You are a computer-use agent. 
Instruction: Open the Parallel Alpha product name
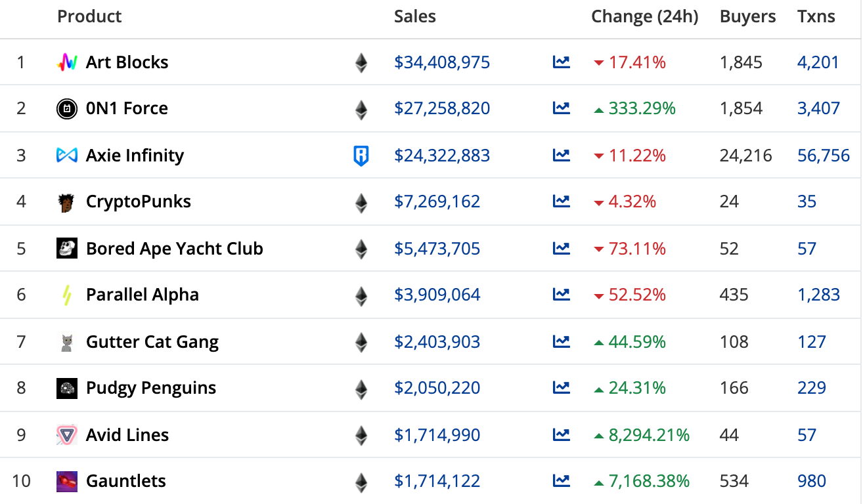(143, 295)
